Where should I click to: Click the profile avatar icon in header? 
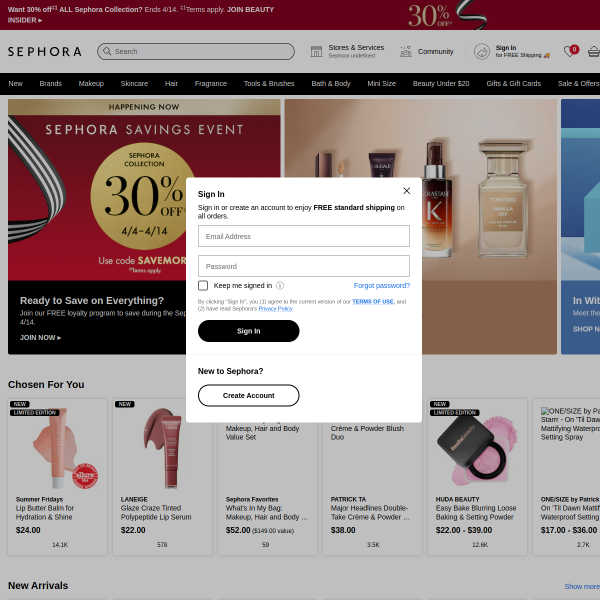(x=482, y=51)
